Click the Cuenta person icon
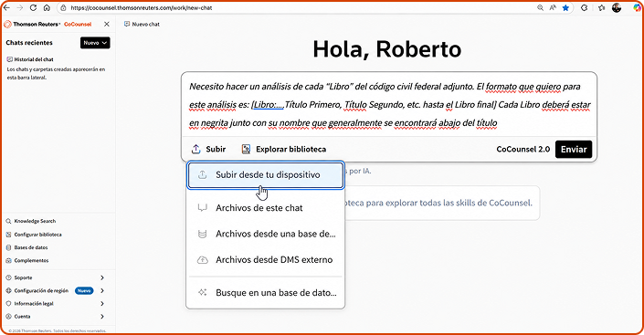644x335 pixels. pyautogui.click(x=8, y=317)
